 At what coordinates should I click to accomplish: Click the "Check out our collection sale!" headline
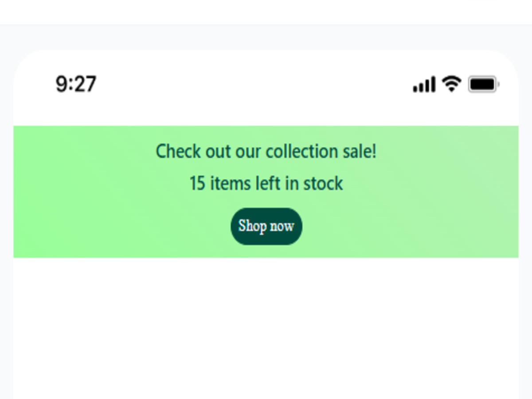click(266, 152)
